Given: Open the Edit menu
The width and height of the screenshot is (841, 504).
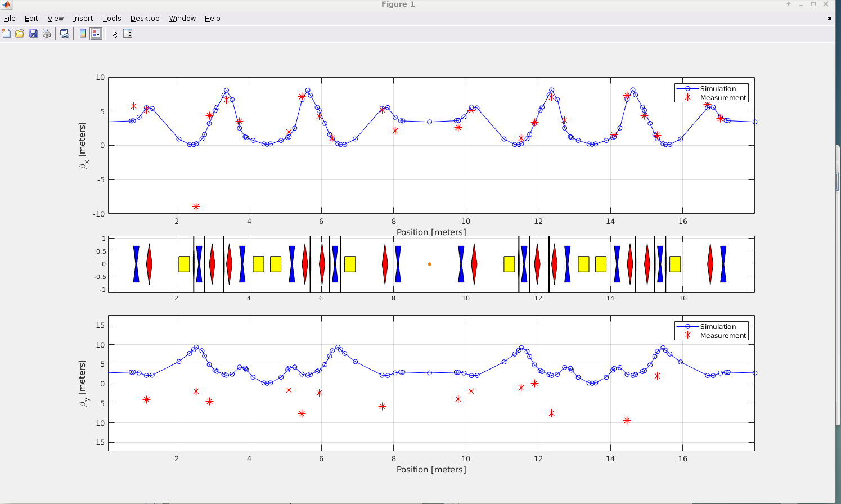Looking at the screenshot, I should [x=31, y=19].
